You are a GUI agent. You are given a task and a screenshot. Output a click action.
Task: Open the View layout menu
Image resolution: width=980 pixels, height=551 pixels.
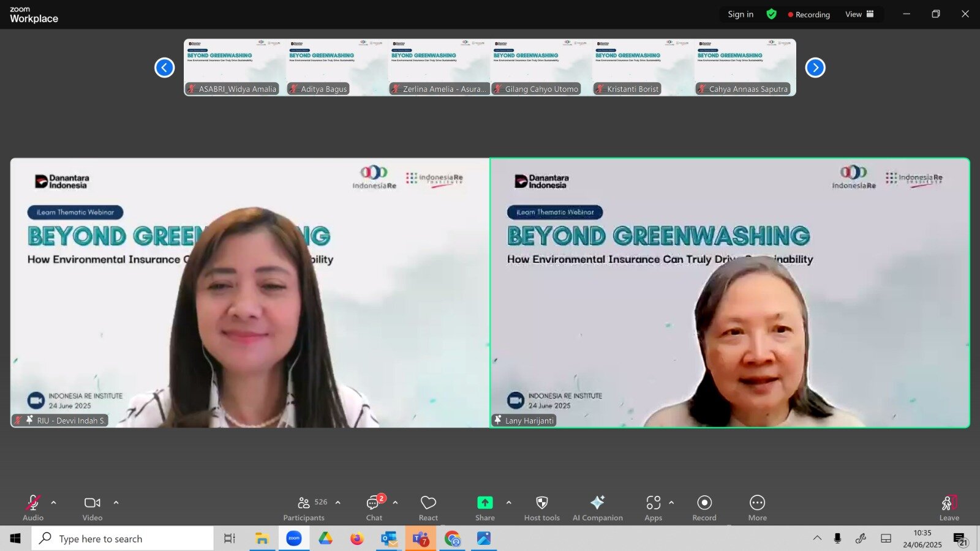pos(859,14)
